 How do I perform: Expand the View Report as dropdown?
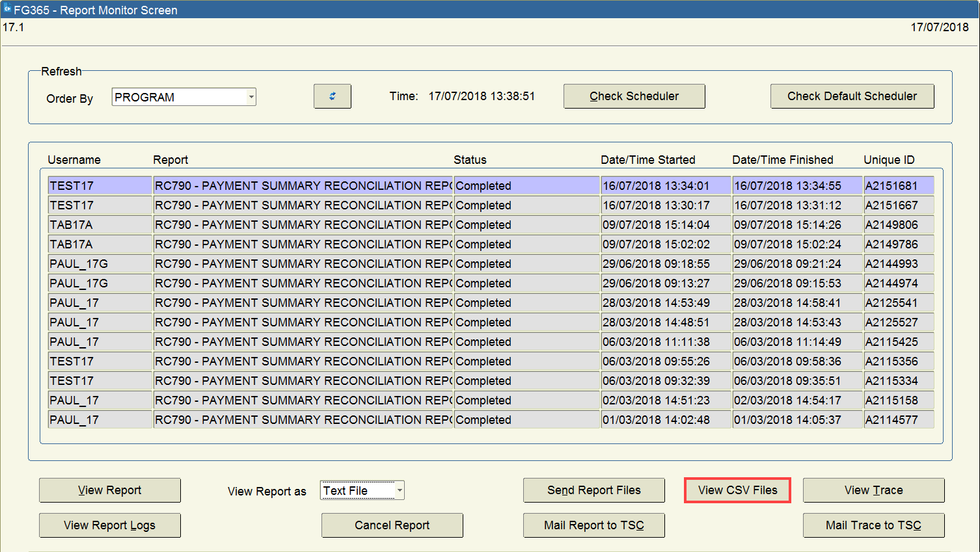399,490
